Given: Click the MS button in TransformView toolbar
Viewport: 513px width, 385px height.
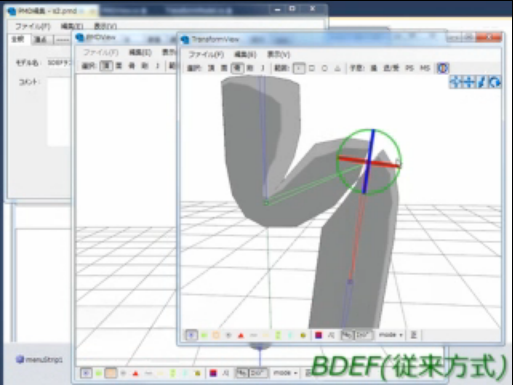Looking at the screenshot, I should (425, 68).
